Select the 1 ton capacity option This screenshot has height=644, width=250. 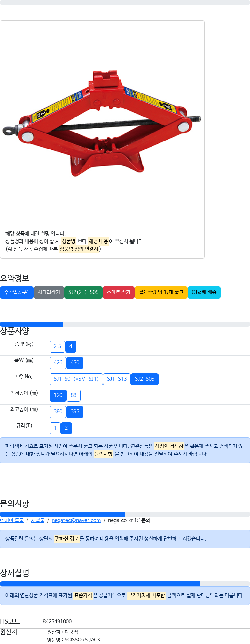(55, 428)
